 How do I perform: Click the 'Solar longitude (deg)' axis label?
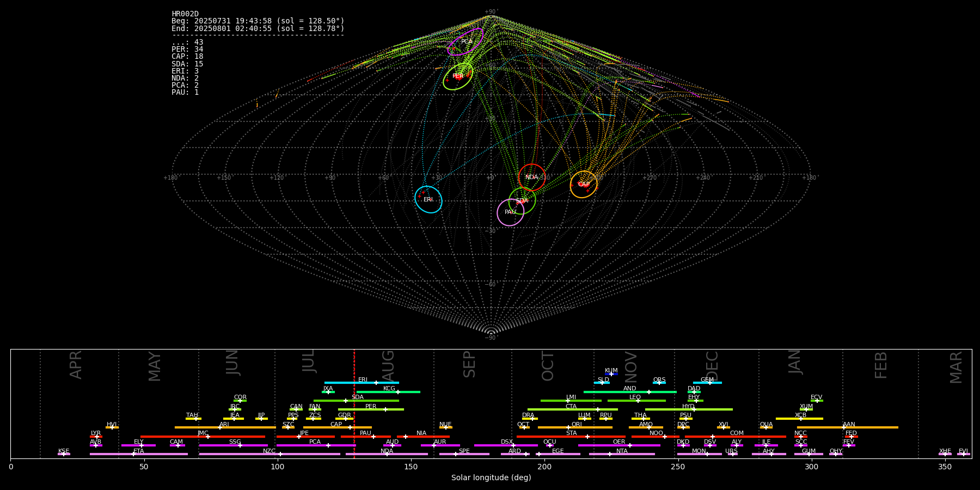(x=491, y=478)
